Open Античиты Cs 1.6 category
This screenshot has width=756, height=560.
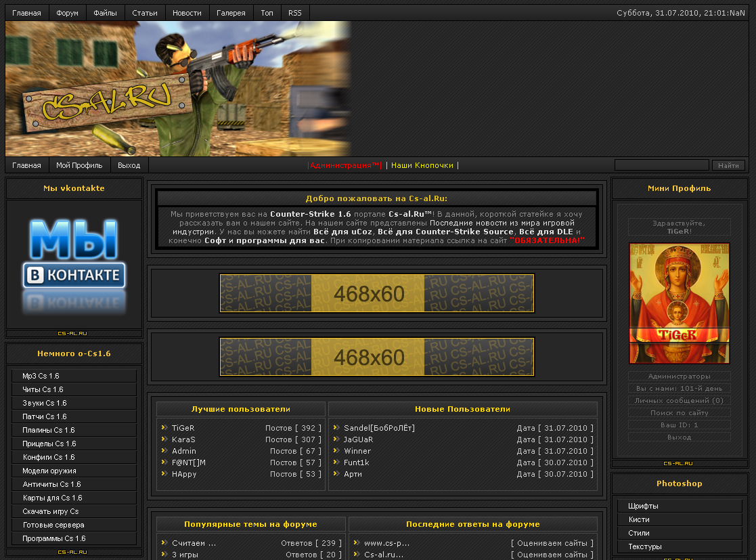coord(74,483)
